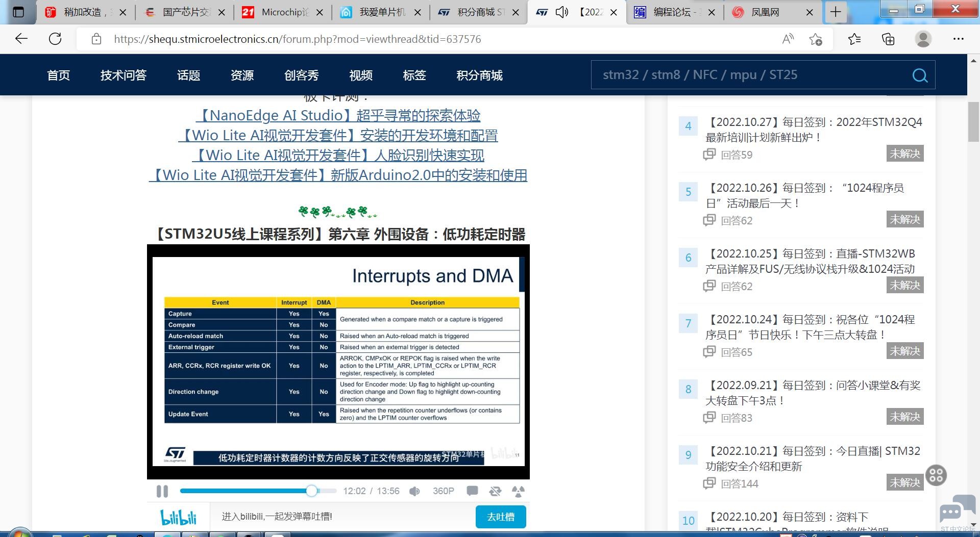Open the 积分商城 navigation item
This screenshot has height=537, width=980.
point(479,75)
